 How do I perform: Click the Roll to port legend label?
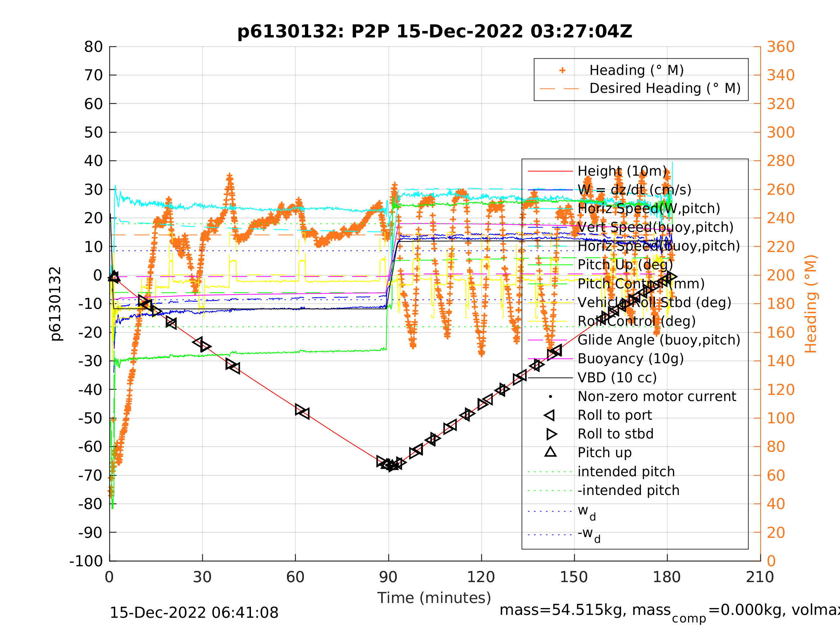pyautogui.click(x=615, y=415)
